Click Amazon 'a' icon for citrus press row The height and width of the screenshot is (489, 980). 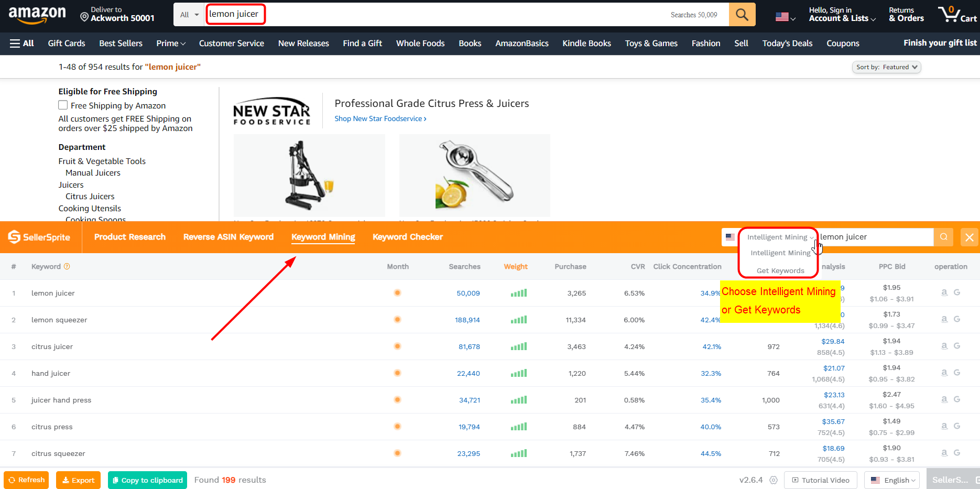(944, 426)
